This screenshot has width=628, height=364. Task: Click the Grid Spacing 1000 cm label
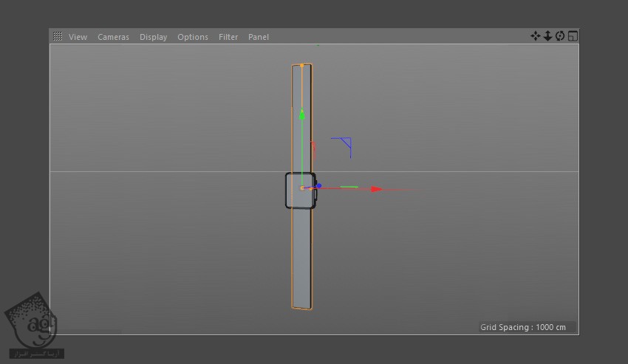click(x=523, y=327)
